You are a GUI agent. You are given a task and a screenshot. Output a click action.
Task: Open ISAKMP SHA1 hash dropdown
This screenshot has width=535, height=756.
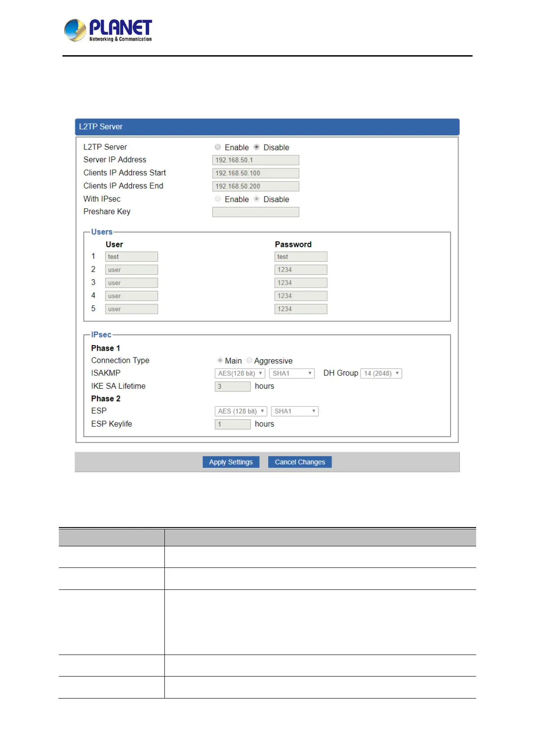292,374
